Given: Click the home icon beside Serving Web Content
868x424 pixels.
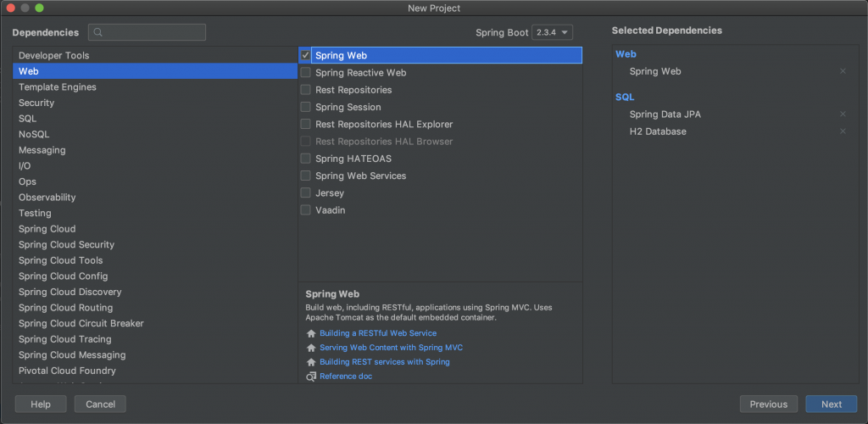Looking at the screenshot, I should point(311,348).
